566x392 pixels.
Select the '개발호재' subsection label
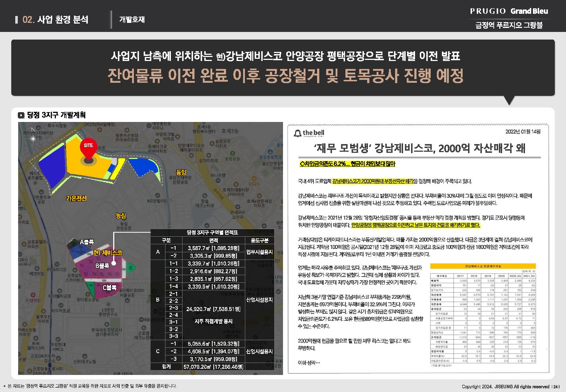click(132, 20)
